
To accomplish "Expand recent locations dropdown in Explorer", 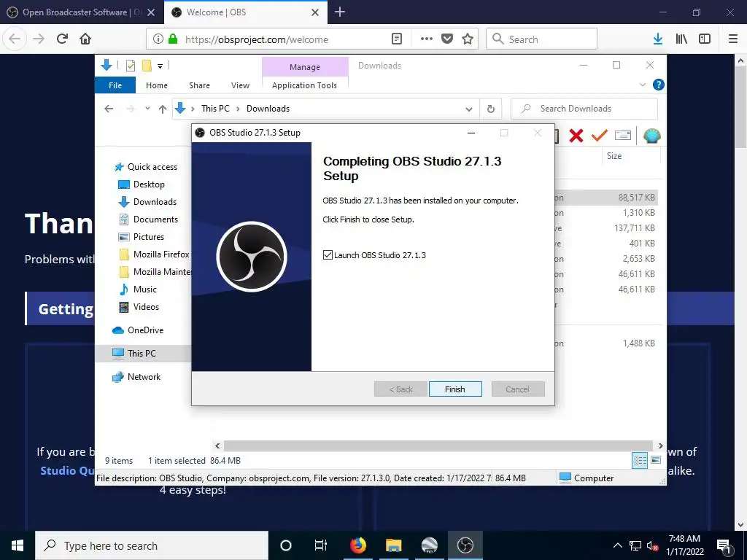I will (x=147, y=109).
